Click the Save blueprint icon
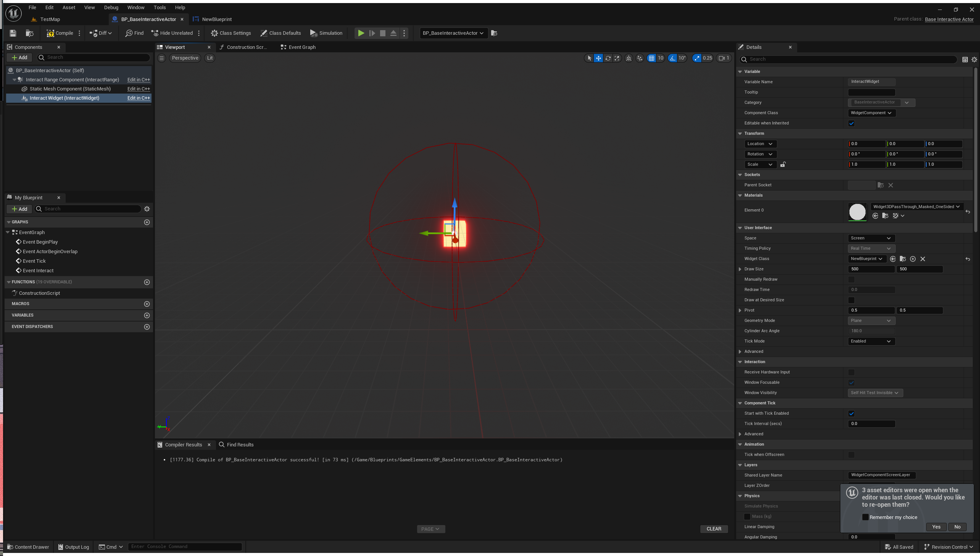This screenshot has width=980, height=556. [13, 33]
